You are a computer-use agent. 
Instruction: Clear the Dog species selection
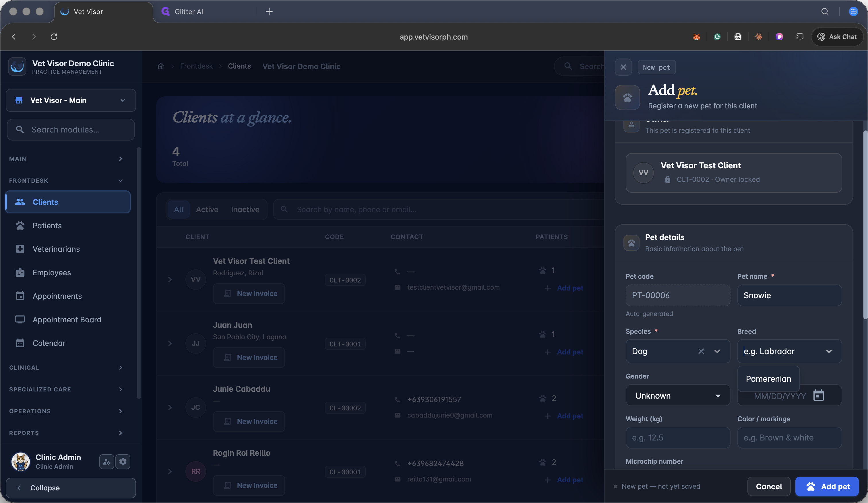(x=701, y=351)
